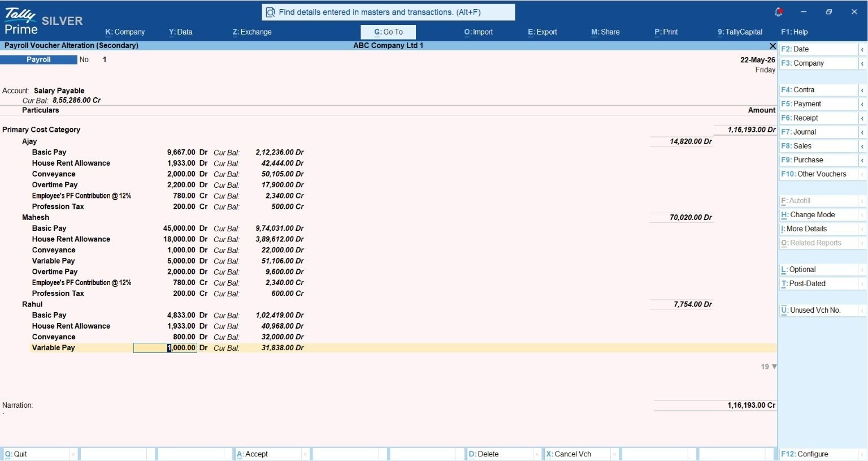Expand the chevron beside F7: Journal
Viewport: 868px width, 461px height.
tap(862, 132)
